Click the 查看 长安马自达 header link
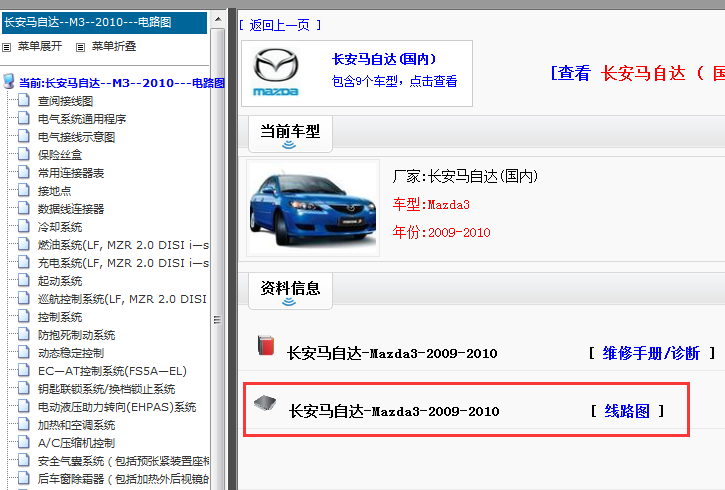The height and width of the screenshot is (490, 725). click(638, 73)
